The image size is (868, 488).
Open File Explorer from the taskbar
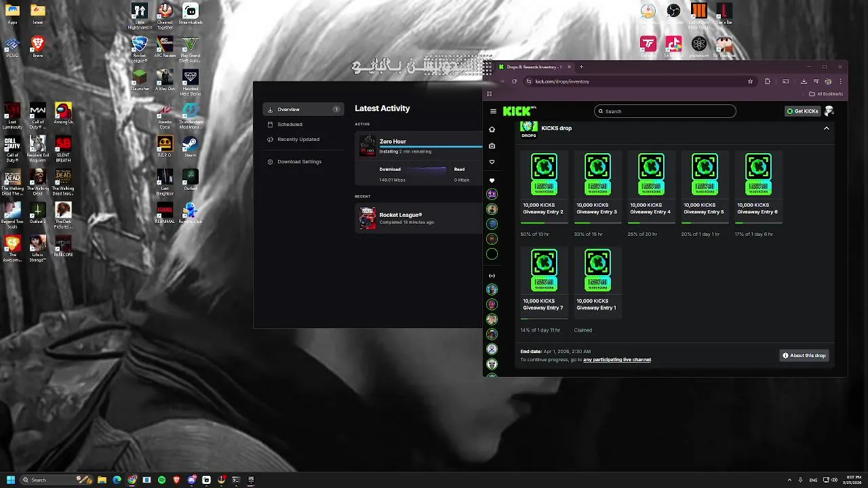[102, 480]
